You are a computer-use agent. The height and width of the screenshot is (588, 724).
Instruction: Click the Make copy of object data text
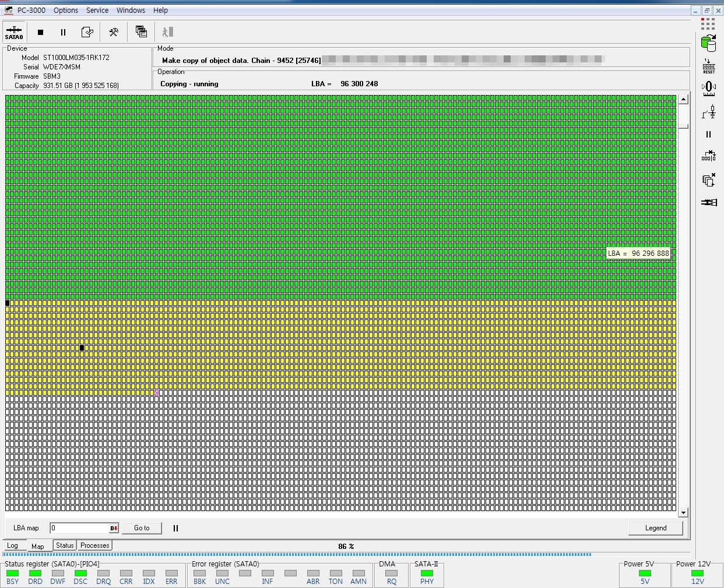coord(206,61)
